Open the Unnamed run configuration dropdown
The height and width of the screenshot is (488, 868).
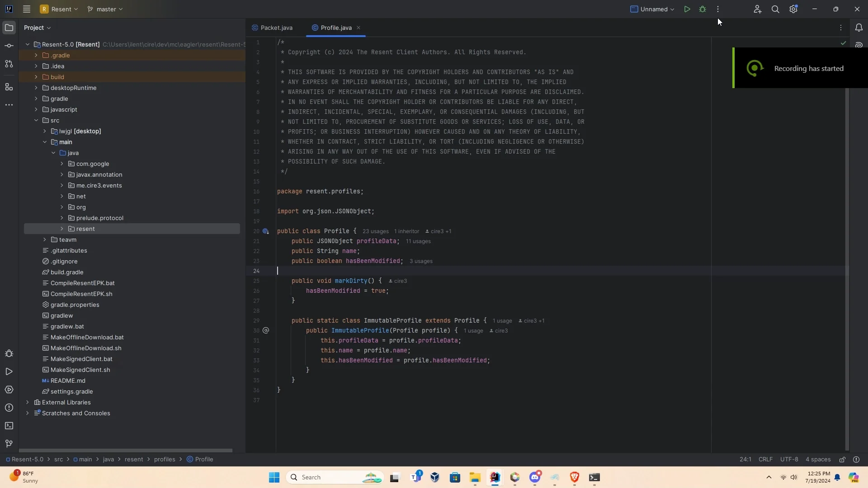[x=652, y=9]
